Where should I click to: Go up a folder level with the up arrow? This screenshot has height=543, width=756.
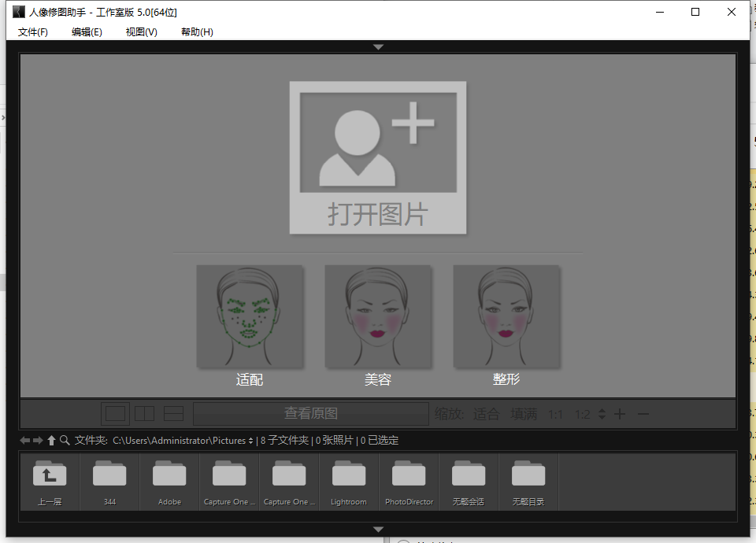[52, 440]
